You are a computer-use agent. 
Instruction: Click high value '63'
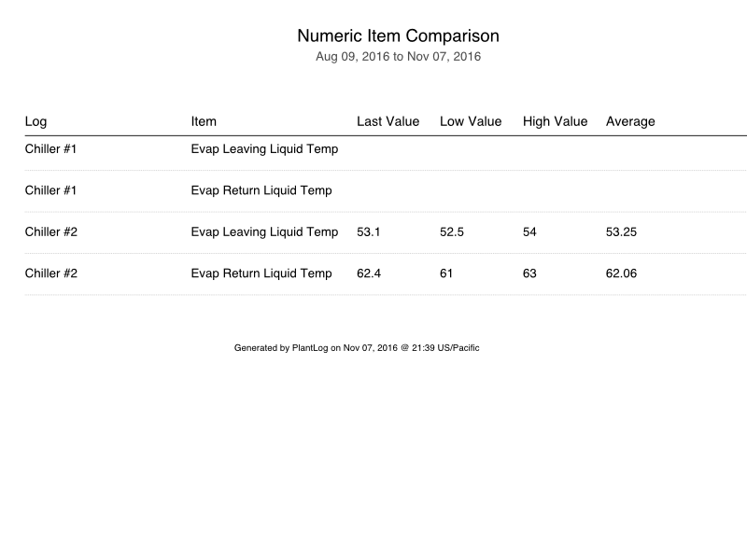coord(529,273)
